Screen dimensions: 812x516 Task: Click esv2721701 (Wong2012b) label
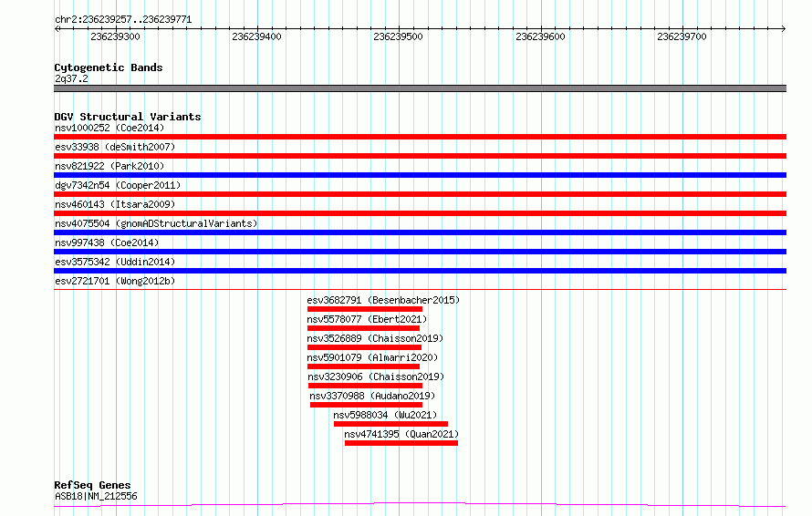pos(115,281)
